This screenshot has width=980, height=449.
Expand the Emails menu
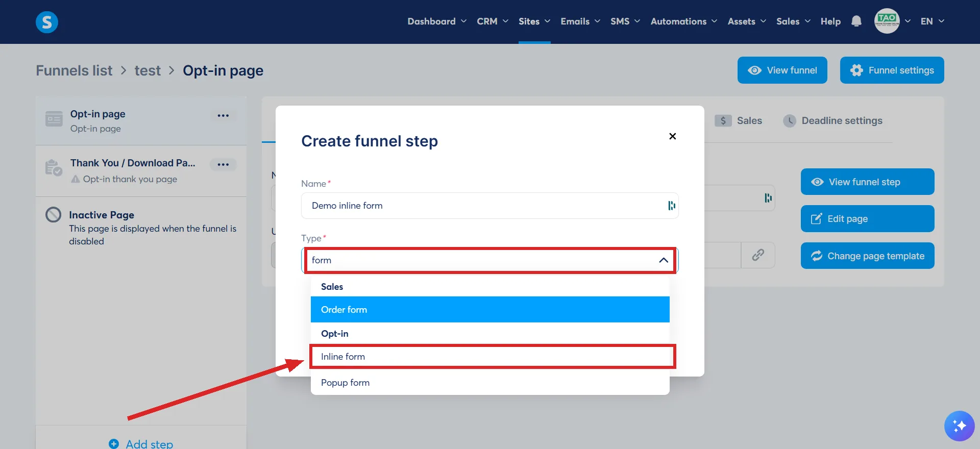(x=580, y=21)
